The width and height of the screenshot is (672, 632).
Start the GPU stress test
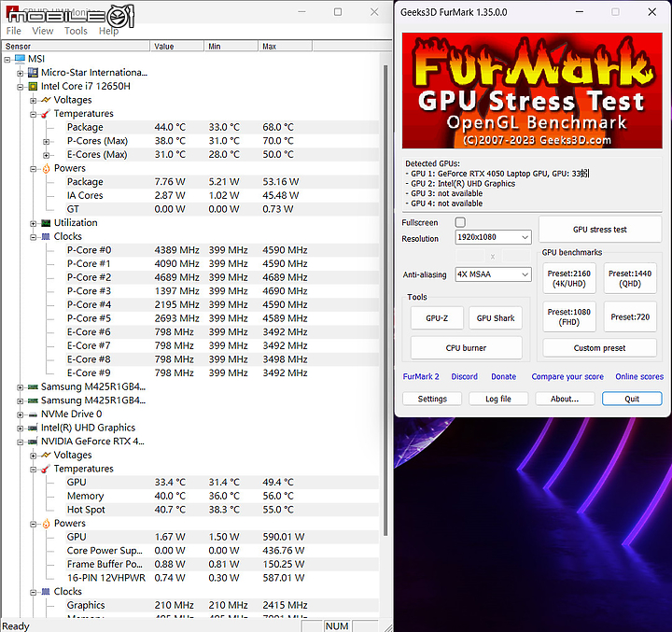tap(599, 230)
